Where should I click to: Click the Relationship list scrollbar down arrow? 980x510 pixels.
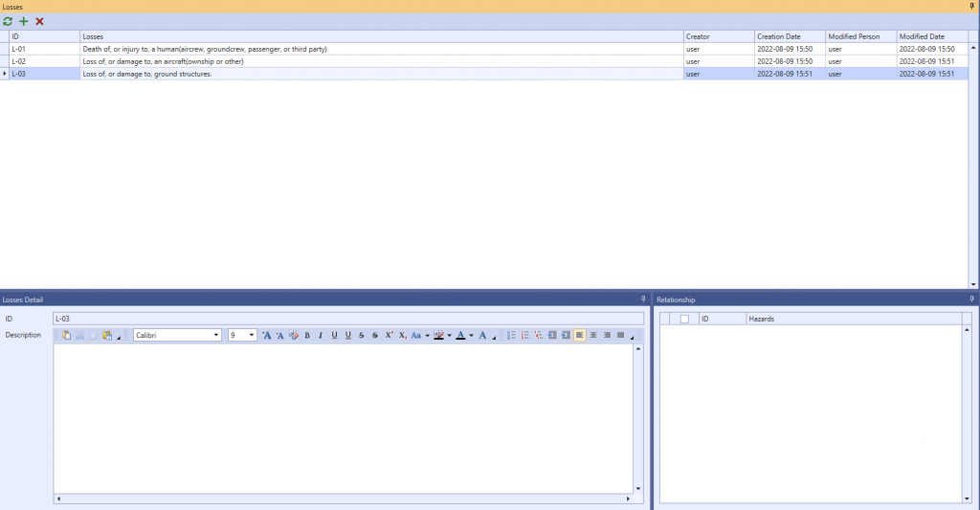point(967,499)
